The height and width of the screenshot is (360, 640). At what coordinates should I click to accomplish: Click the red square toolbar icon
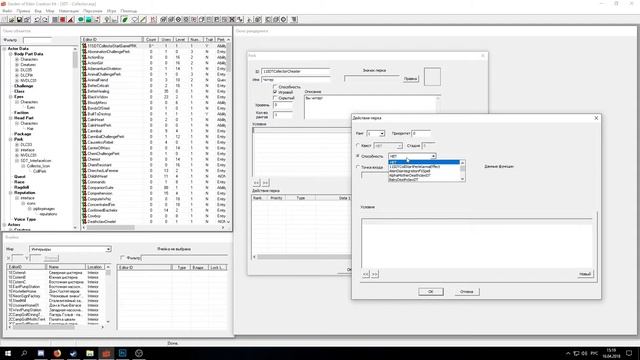[63, 20]
